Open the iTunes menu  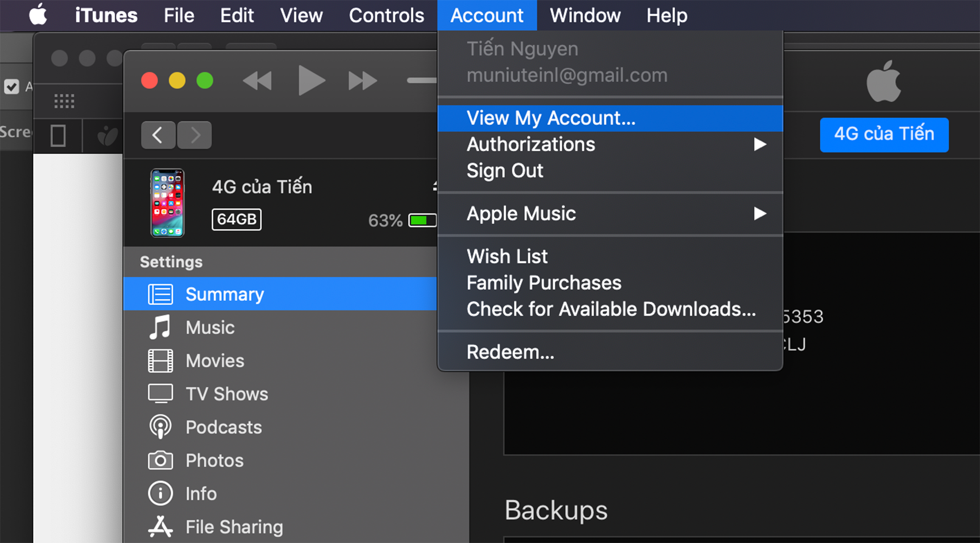pyautogui.click(x=106, y=15)
